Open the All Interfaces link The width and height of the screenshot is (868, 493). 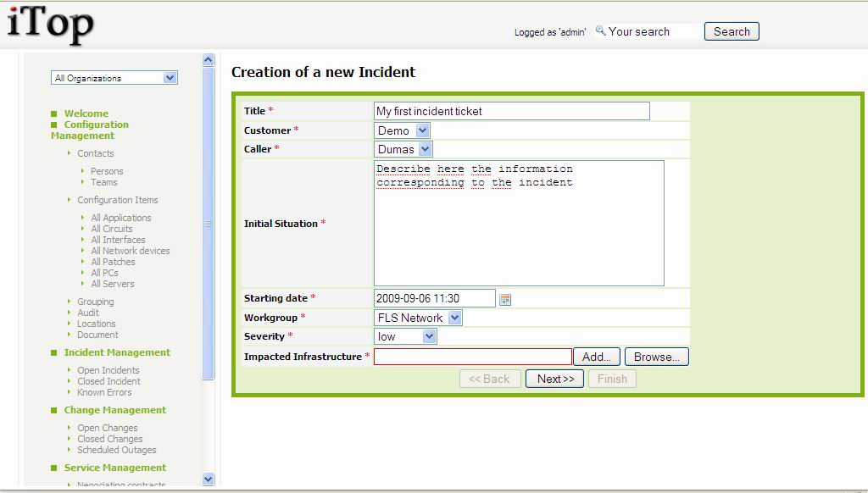tap(118, 240)
